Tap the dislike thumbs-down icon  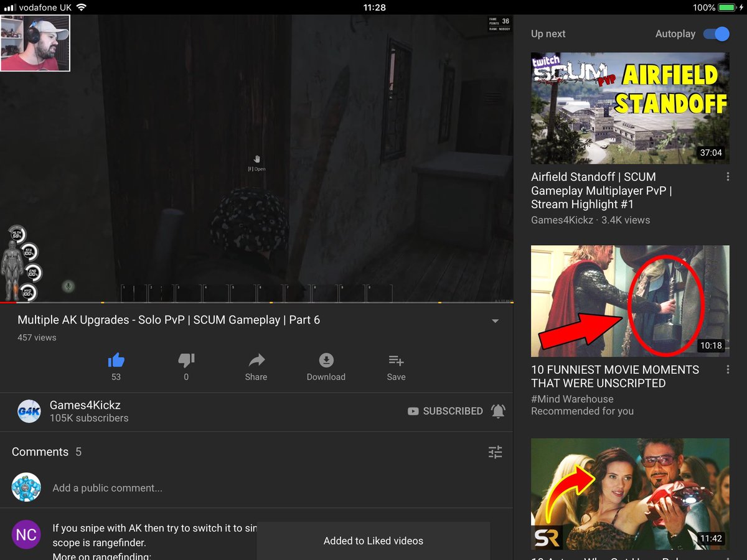tap(186, 360)
